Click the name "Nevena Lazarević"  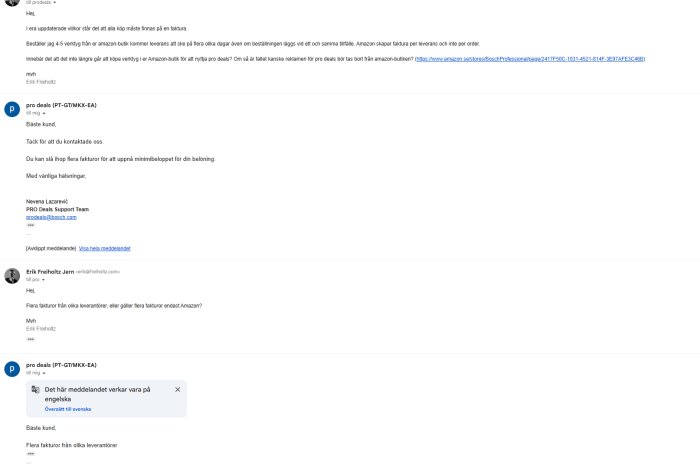coord(47,202)
